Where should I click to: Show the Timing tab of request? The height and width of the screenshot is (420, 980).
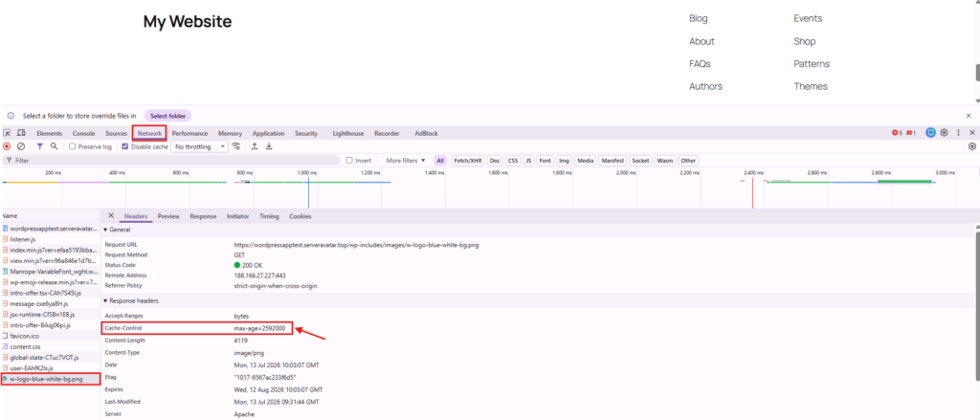[269, 216]
